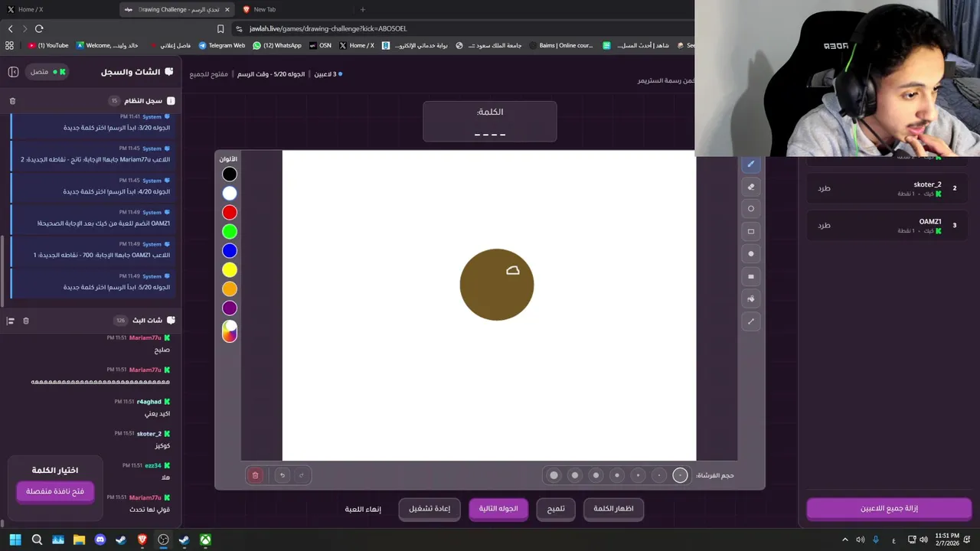Open WhatsApp bookmark
Viewport: 980px width, 551px height.
pyautogui.click(x=277, y=45)
